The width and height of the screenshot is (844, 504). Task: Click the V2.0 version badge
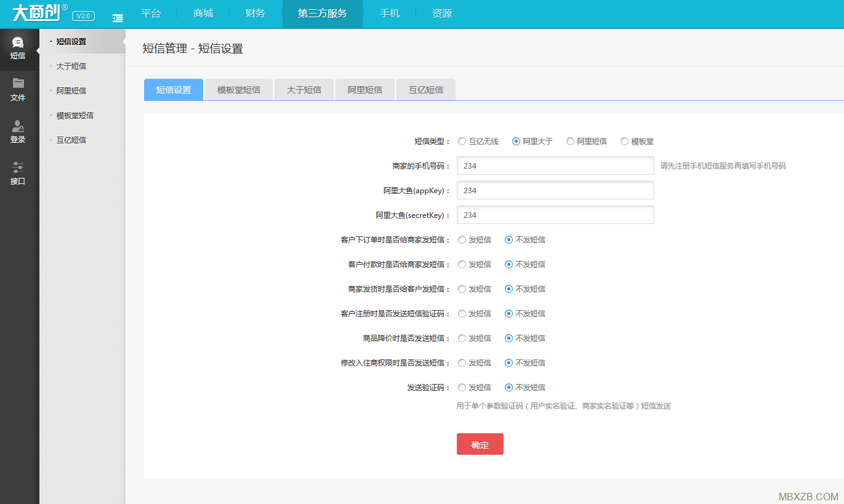(x=83, y=16)
